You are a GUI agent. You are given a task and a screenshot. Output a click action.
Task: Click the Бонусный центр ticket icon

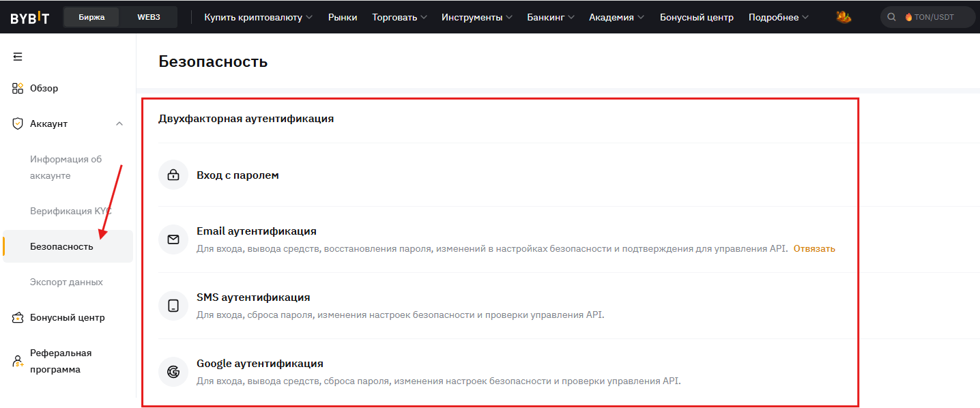(18, 317)
